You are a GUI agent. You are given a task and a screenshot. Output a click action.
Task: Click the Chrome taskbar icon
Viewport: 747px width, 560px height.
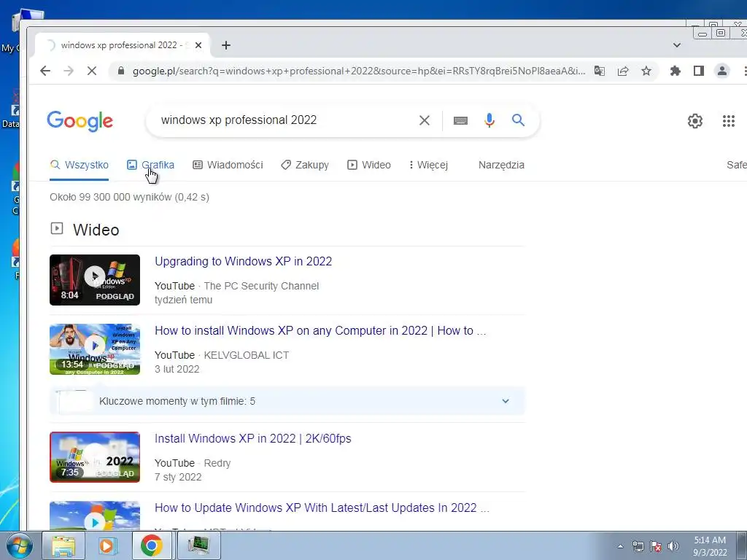point(152,545)
